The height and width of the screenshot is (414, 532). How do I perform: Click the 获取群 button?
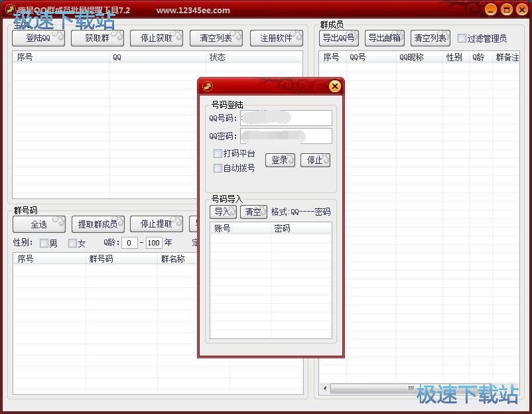98,38
